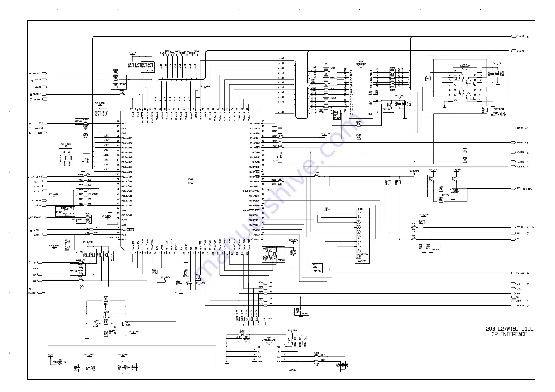
Task: Select pin 10 circle of connector X301
Action: (358, 256)
